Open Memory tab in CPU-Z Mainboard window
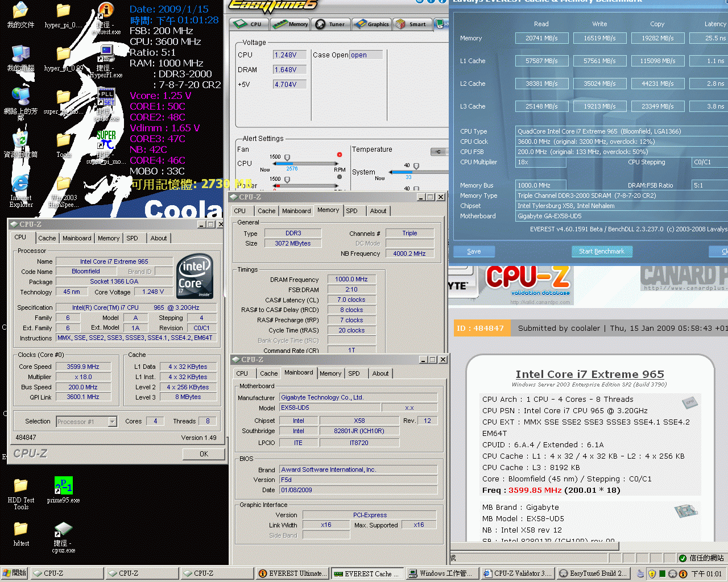The image size is (728, 582). 330,373
